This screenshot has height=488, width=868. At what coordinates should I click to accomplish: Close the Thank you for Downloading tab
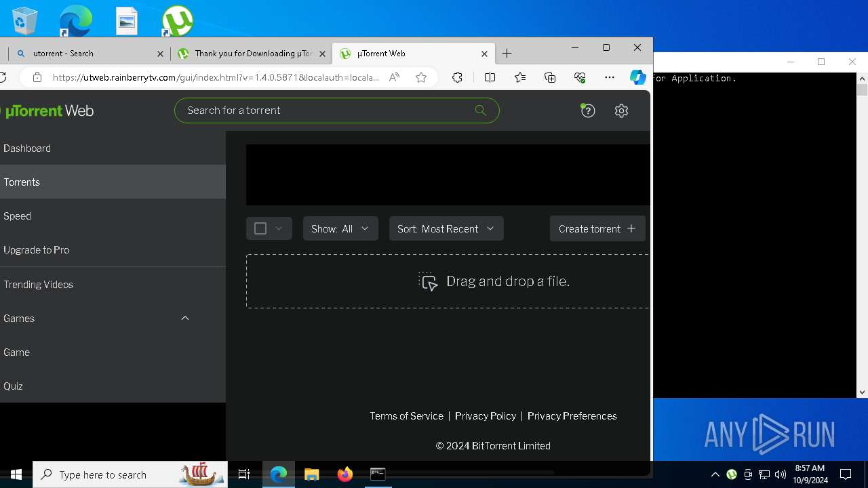point(323,54)
